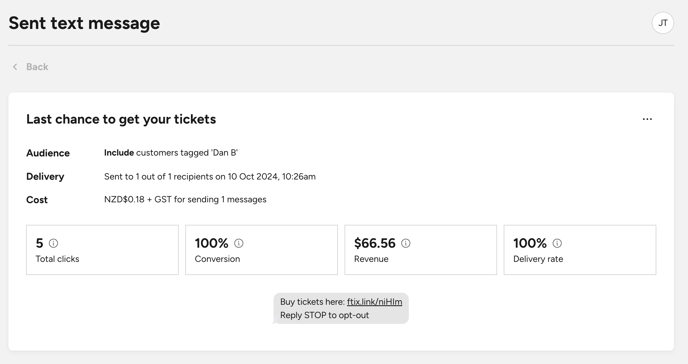The image size is (688, 364).
Task: Select the $66.56 Revenue stat card
Action: click(x=420, y=250)
